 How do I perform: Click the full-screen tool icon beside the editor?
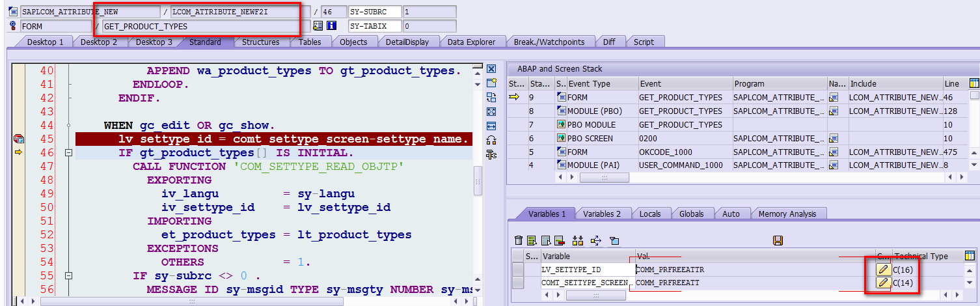491,111
